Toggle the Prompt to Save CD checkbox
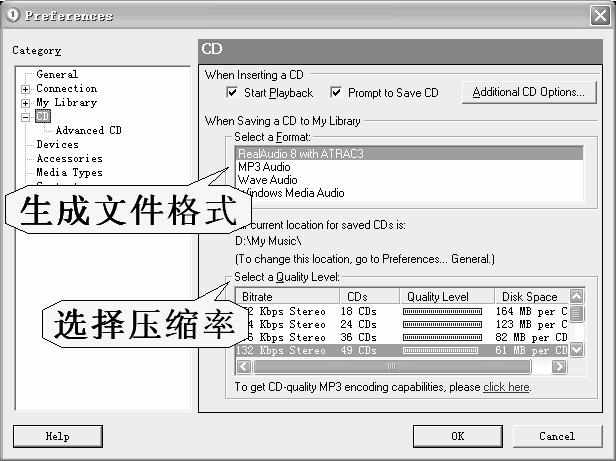The width and height of the screenshot is (616, 461). pyautogui.click(x=336, y=93)
